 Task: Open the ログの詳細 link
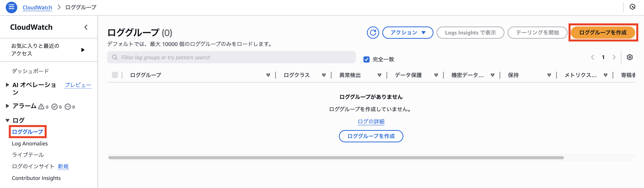[x=371, y=121]
